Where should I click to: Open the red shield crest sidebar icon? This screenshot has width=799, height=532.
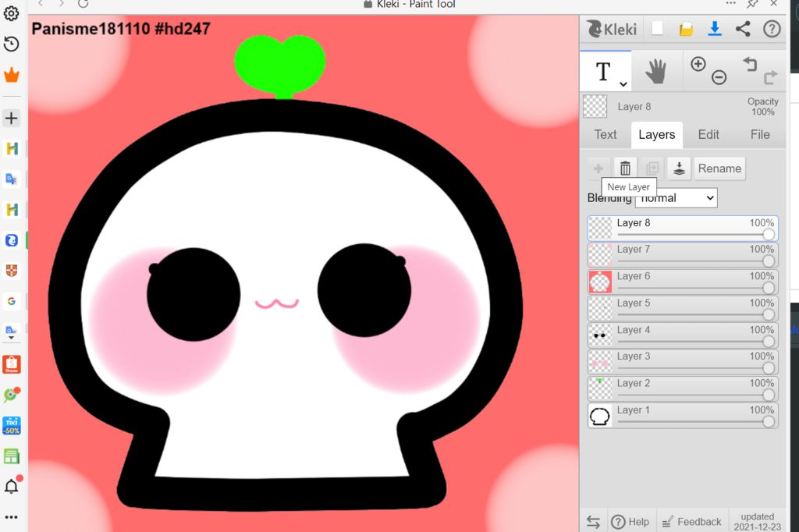pos(11,271)
